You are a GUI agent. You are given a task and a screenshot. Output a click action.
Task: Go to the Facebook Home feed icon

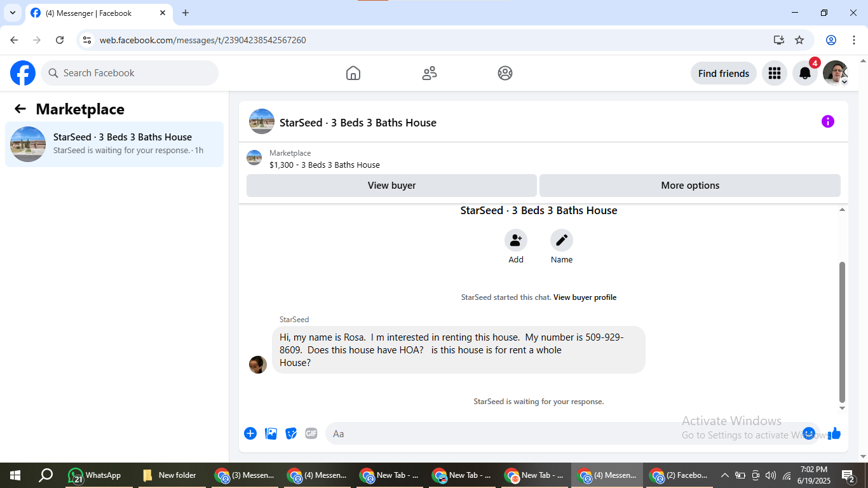tap(353, 73)
